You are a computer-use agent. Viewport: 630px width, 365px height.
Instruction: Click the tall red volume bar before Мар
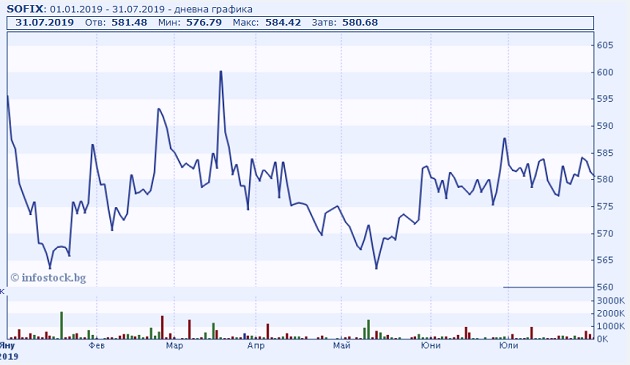162,328
